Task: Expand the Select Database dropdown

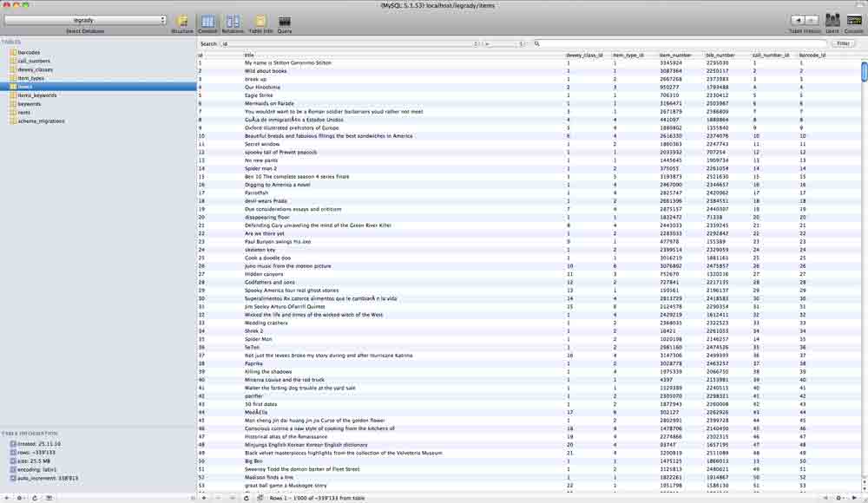Action: [x=84, y=20]
